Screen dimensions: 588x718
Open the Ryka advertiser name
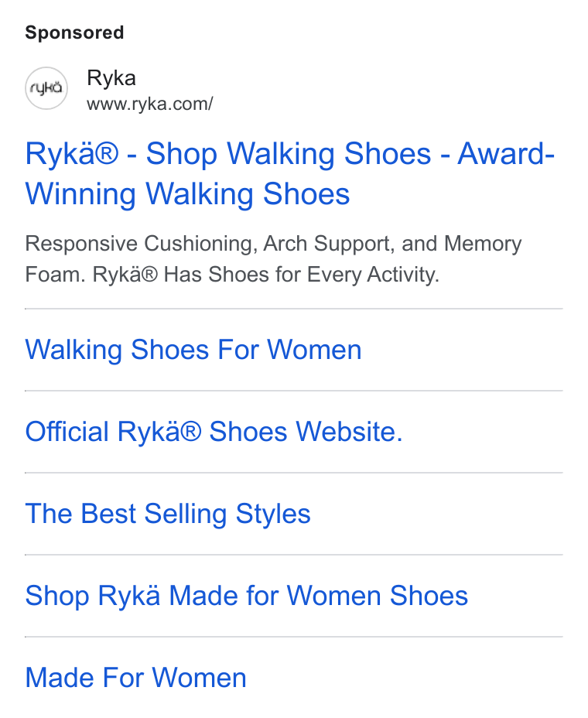coord(111,78)
